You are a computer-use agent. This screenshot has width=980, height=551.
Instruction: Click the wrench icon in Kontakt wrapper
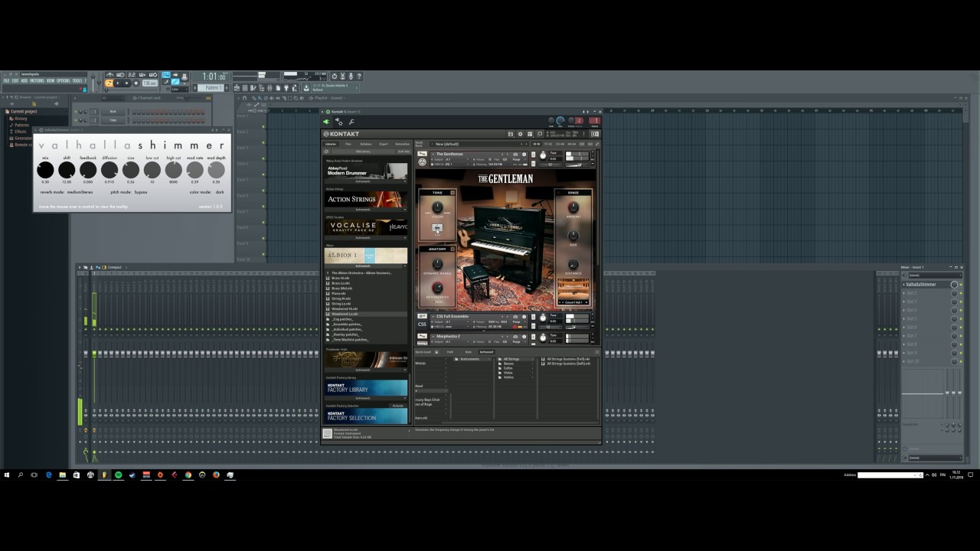click(351, 122)
